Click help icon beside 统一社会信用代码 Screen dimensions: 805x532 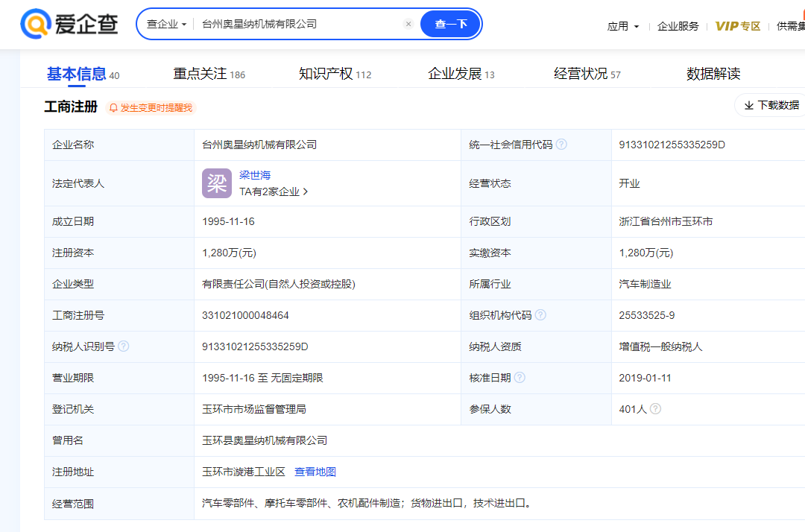[561, 145]
